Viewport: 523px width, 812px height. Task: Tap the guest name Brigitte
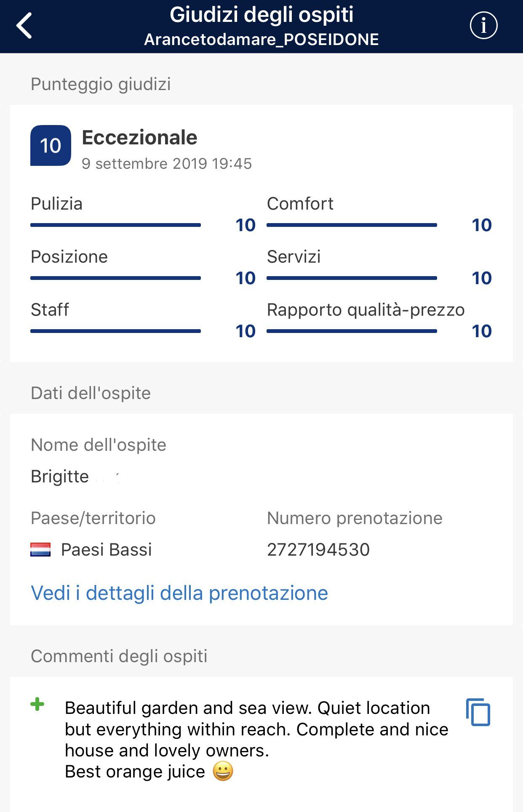click(60, 477)
